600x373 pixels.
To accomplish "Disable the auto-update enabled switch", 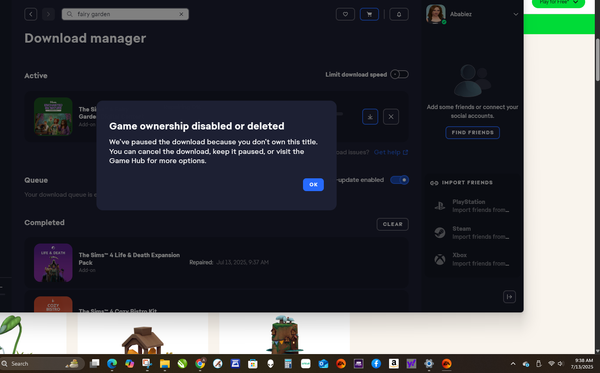I will (x=399, y=180).
